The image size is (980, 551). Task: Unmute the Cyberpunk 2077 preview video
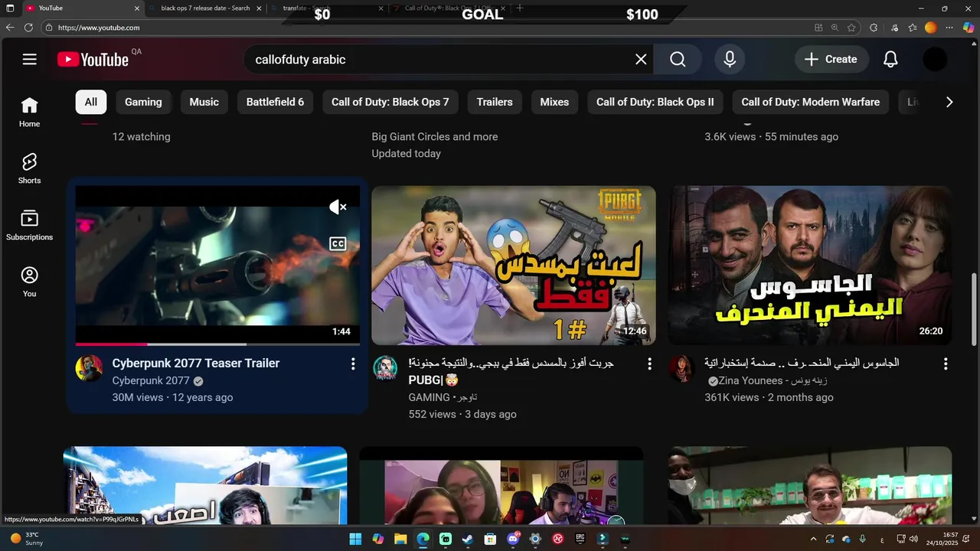coord(338,207)
